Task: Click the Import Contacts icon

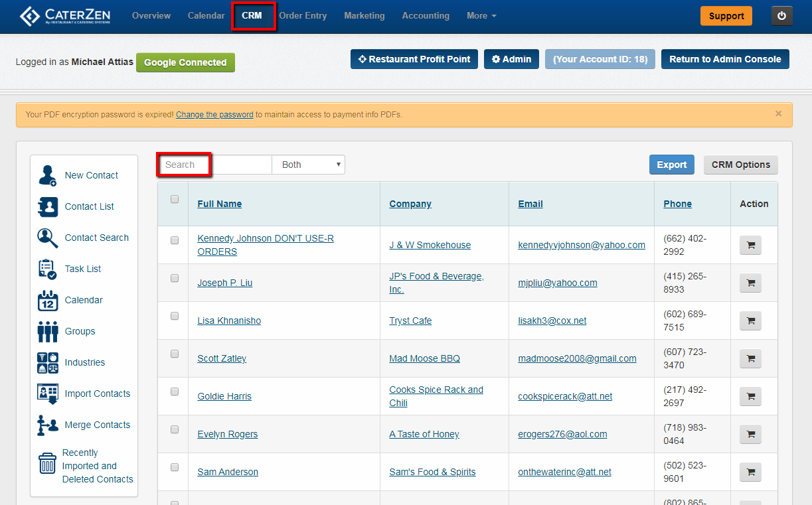Action: tap(48, 394)
